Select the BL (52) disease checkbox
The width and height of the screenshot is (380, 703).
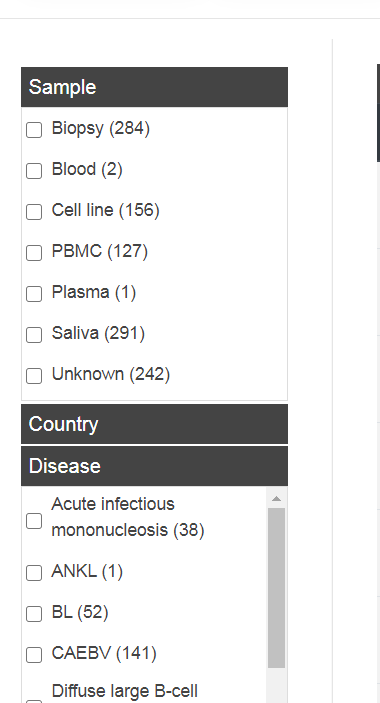point(34,614)
